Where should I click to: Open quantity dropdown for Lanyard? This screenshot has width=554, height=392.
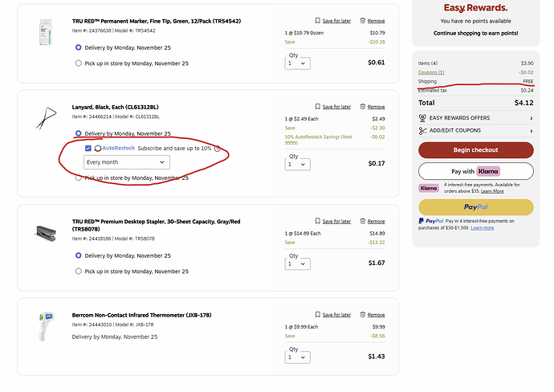pyautogui.click(x=298, y=165)
